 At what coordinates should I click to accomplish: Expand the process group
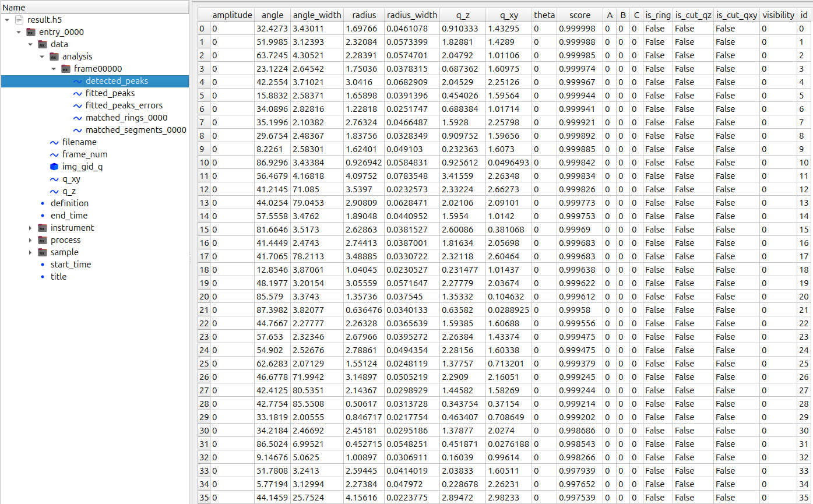click(30, 240)
